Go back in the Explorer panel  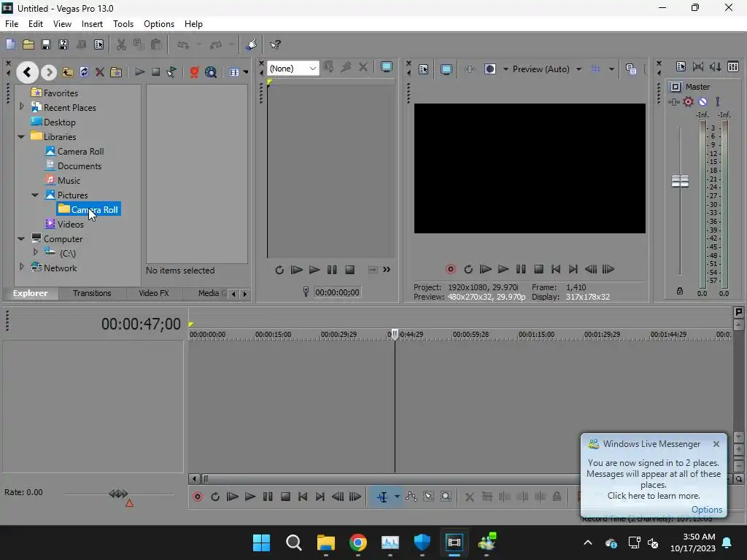[27, 72]
